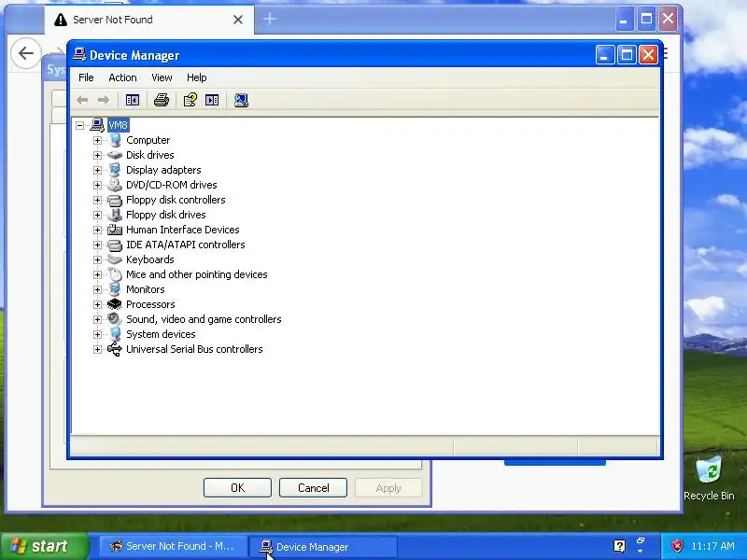Viewport: 747px width, 560px height.
Task: Click the help question mark tray icon
Action: (619, 546)
